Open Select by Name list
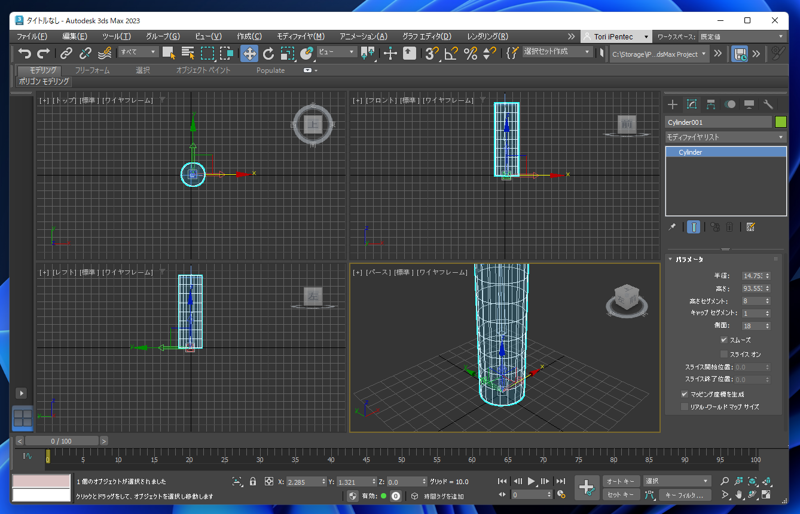 coord(188,53)
